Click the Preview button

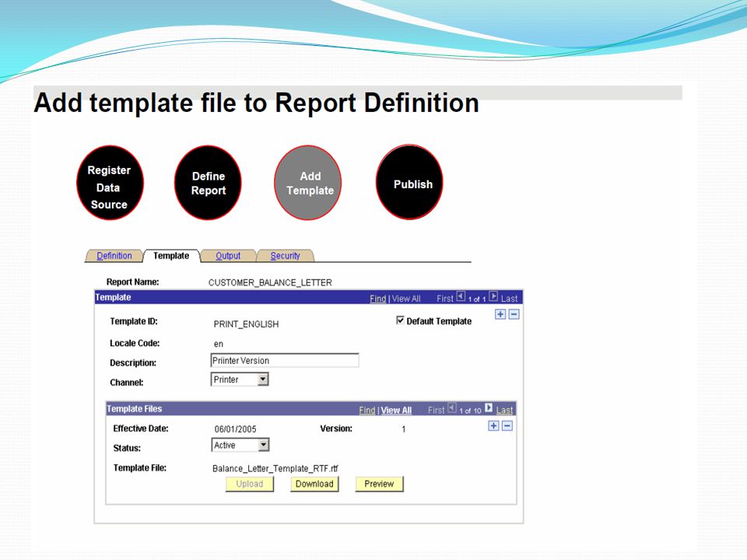click(379, 484)
